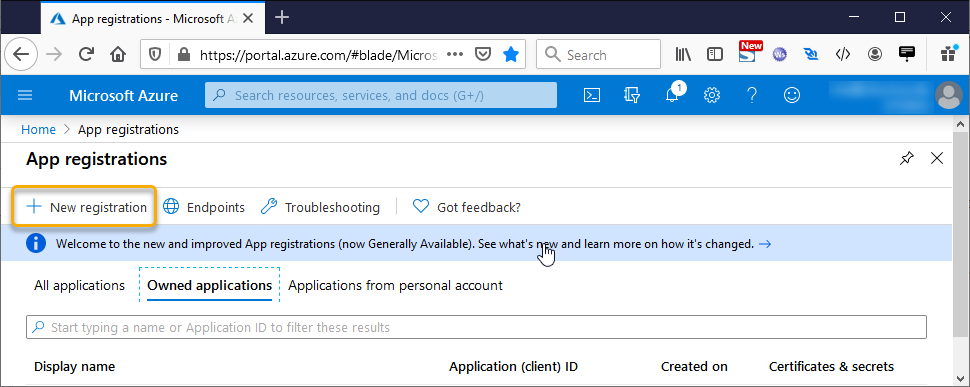The width and height of the screenshot is (970, 387).
Task: Open the Azure hamburger portal menu
Action: pyautogui.click(x=25, y=95)
